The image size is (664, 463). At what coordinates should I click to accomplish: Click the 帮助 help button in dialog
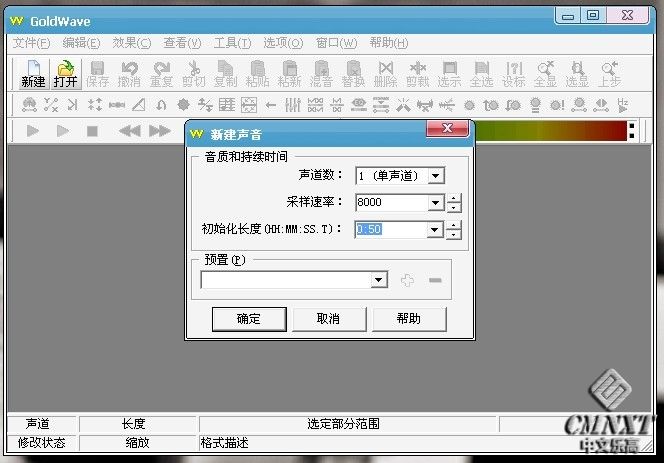click(409, 319)
